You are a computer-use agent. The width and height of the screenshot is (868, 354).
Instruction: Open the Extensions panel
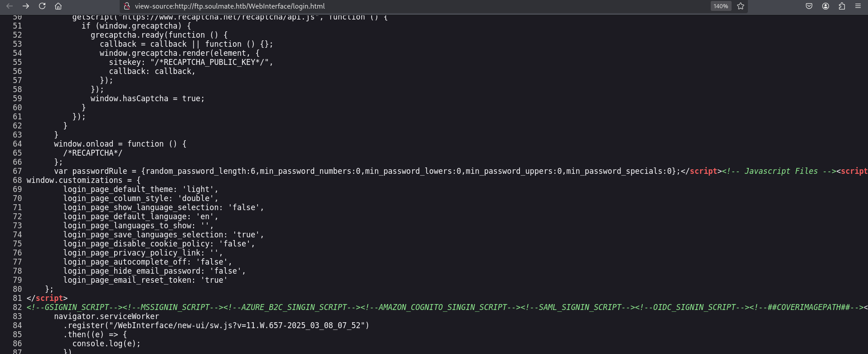[x=842, y=6]
